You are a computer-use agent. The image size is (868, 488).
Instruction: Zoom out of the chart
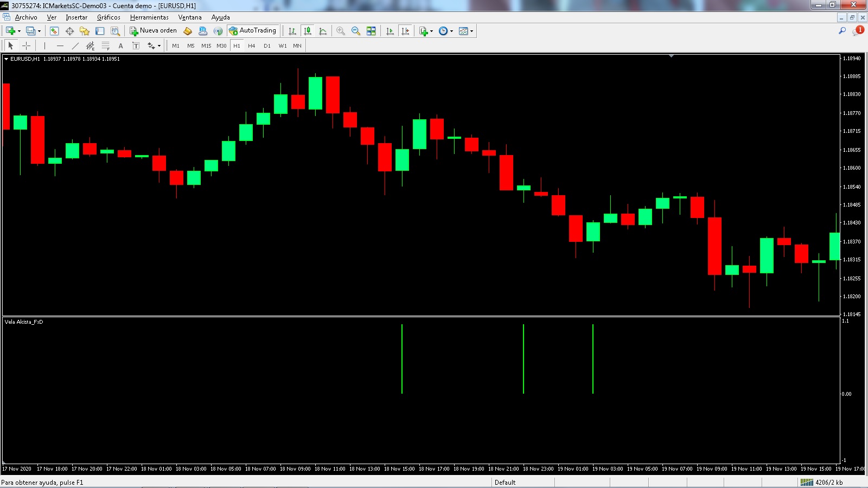point(356,31)
